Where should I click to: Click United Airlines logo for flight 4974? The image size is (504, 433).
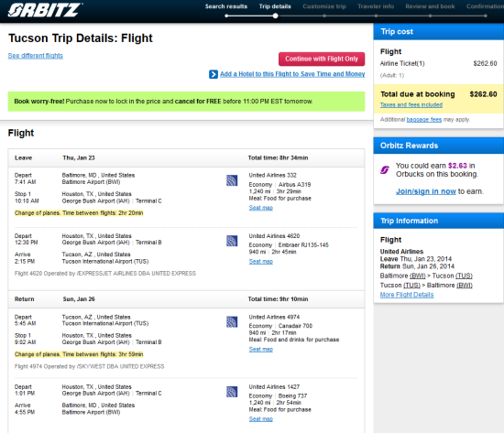pos(232,322)
